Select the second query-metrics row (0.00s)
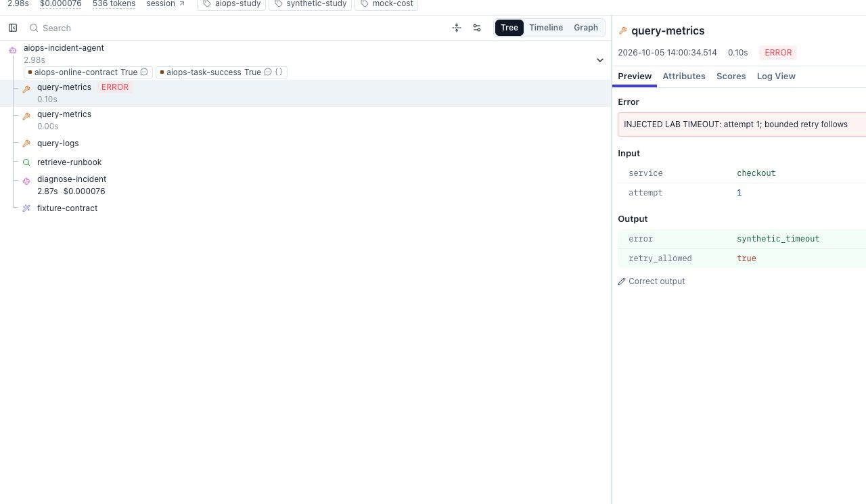This screenshot has height=504, width=866. pyautogui.click(x=305, y=120)
